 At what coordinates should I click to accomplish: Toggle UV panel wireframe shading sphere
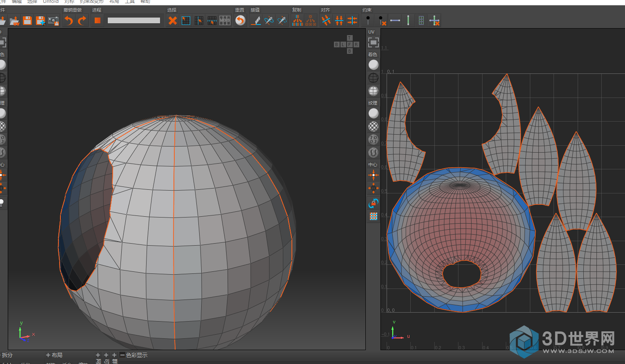coord(373,78)
